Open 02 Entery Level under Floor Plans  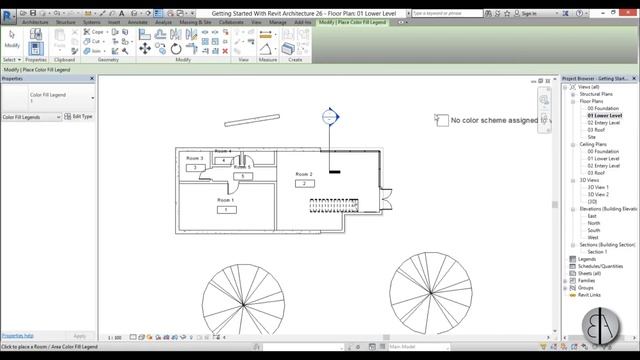click(x=604, y=123)
